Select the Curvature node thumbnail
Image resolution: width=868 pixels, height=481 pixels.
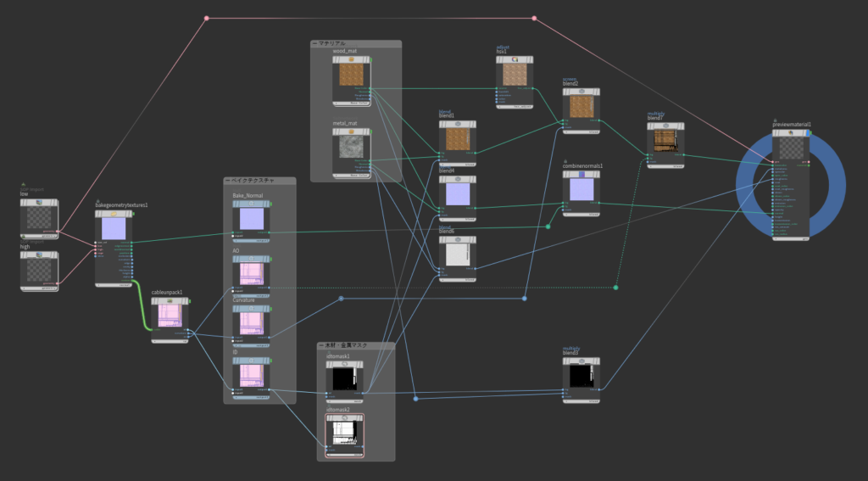(252, 322)
